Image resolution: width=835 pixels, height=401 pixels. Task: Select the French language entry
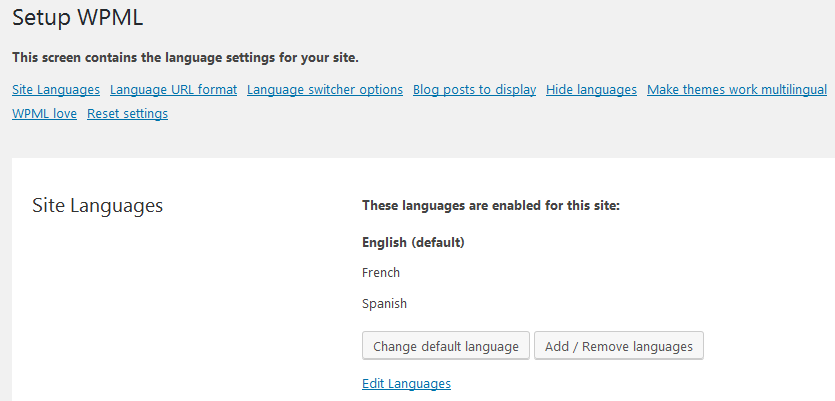(381, 273)
